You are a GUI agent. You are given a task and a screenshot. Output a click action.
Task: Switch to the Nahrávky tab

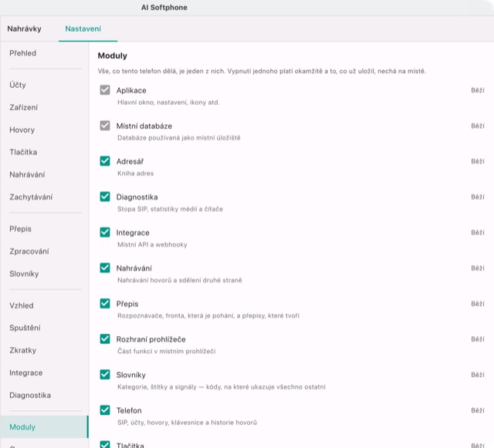click(x=24, y=29)
